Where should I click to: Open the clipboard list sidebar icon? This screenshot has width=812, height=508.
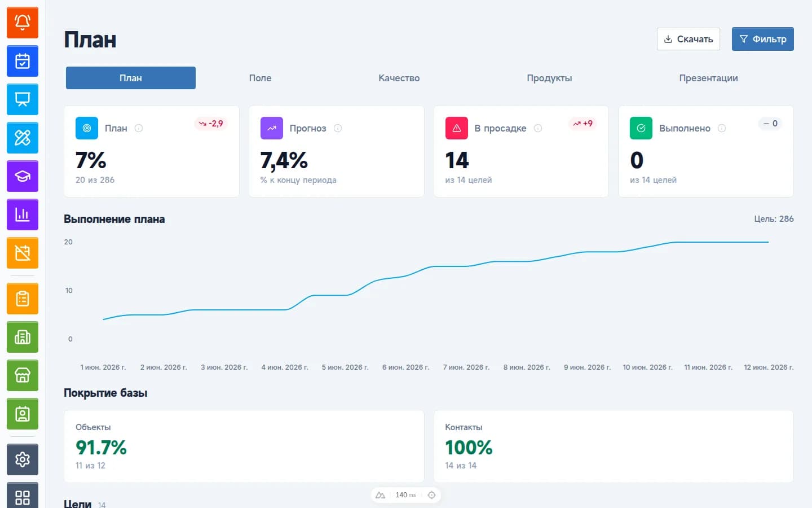point(23,299)
